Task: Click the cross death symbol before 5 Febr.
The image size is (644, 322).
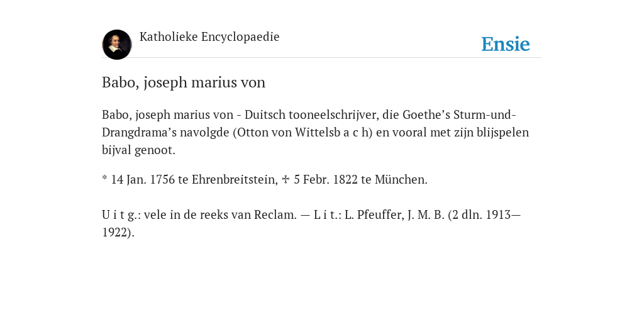Action: pyautogui.click(x=286, y=179)
